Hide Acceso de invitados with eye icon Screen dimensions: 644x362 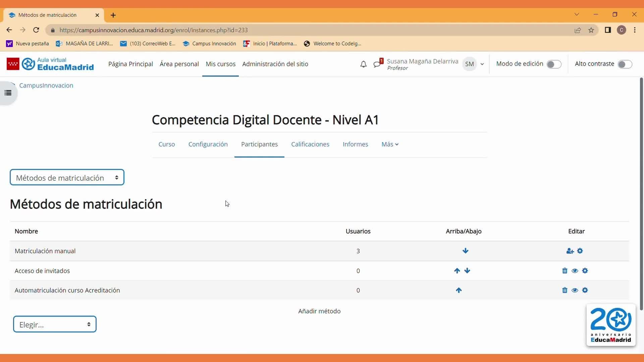coord(575,271)
